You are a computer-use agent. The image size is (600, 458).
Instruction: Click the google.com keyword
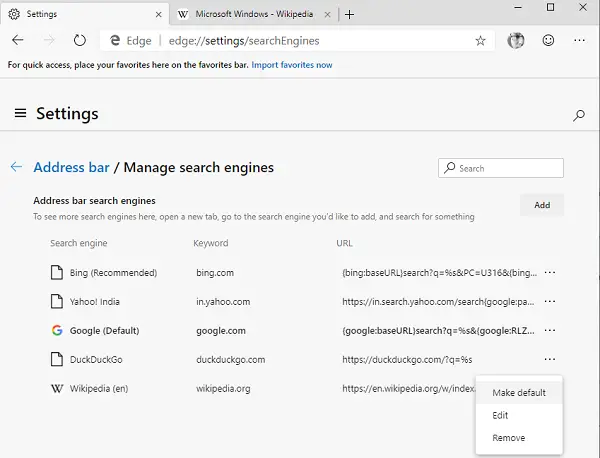pos(221,331)
